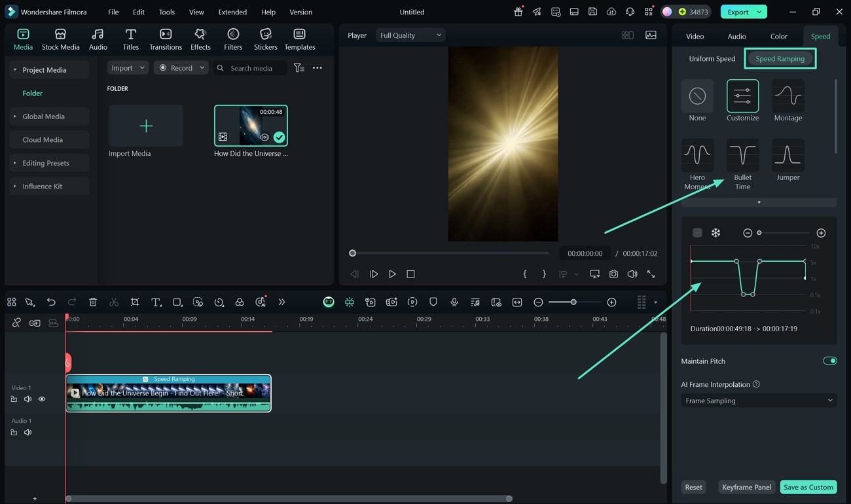Toggle the checkbox beside the freeze icon
This screenshot has height=504, width=851.
(x=697, y=233)
